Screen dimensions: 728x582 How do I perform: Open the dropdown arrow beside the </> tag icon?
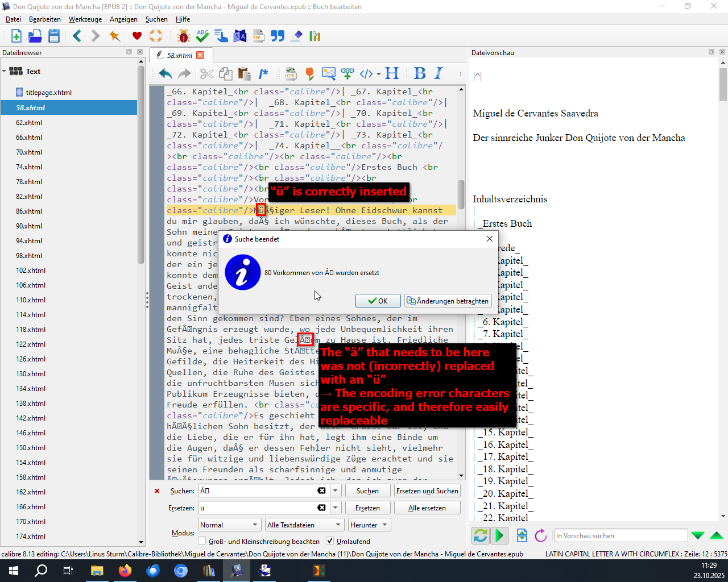tap(379, 74)
